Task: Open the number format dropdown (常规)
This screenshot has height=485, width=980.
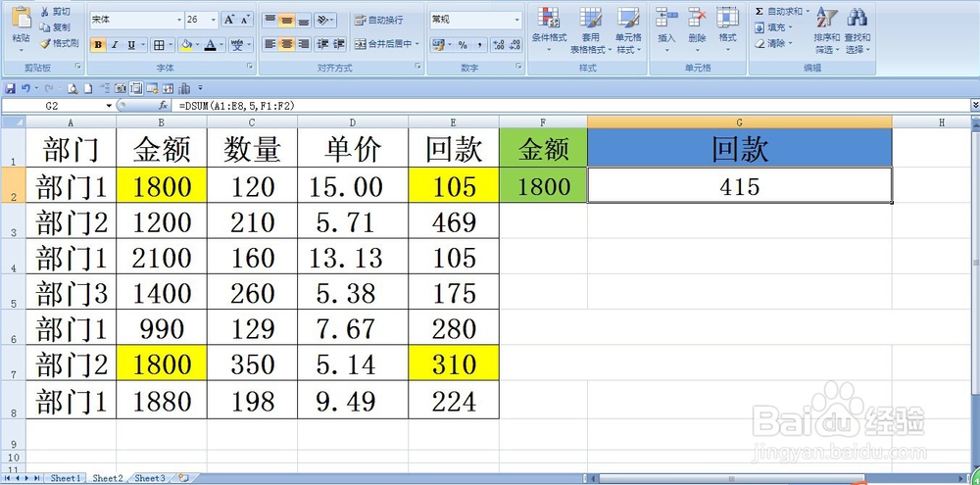Action: coord(516,20)
